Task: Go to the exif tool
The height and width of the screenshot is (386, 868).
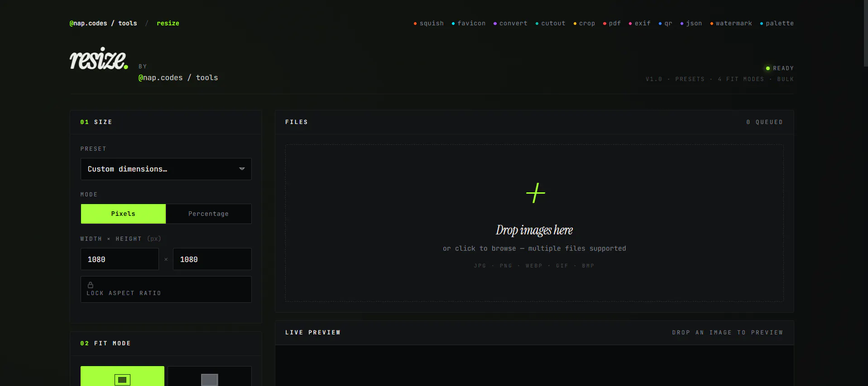Action: tap(639, 23)
